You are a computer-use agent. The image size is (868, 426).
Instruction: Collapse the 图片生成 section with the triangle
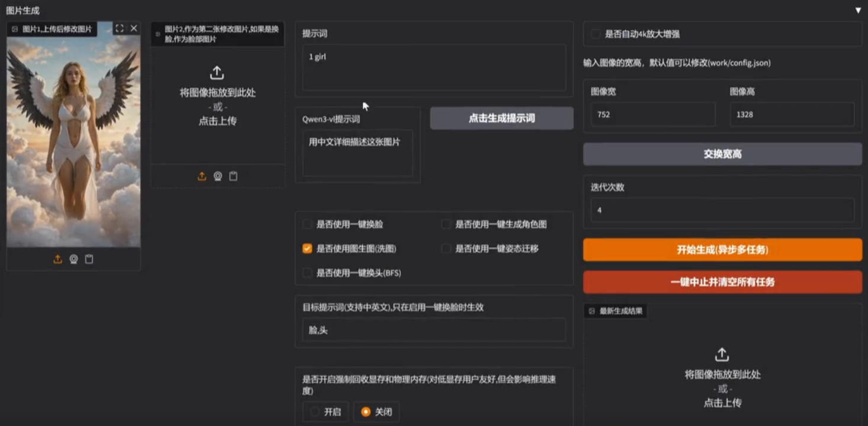click(x=858, y=11)
